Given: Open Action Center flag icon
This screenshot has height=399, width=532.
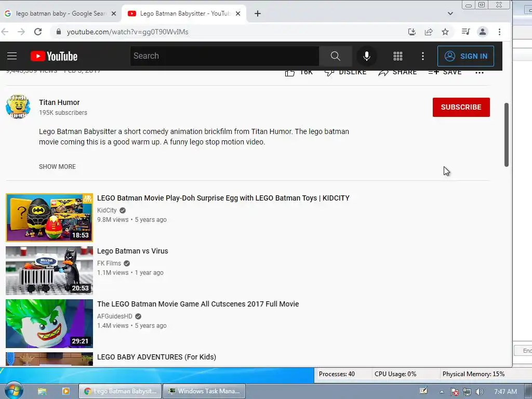Looking at the screenshot, I should pyautogui.click(x=454, y=392).
